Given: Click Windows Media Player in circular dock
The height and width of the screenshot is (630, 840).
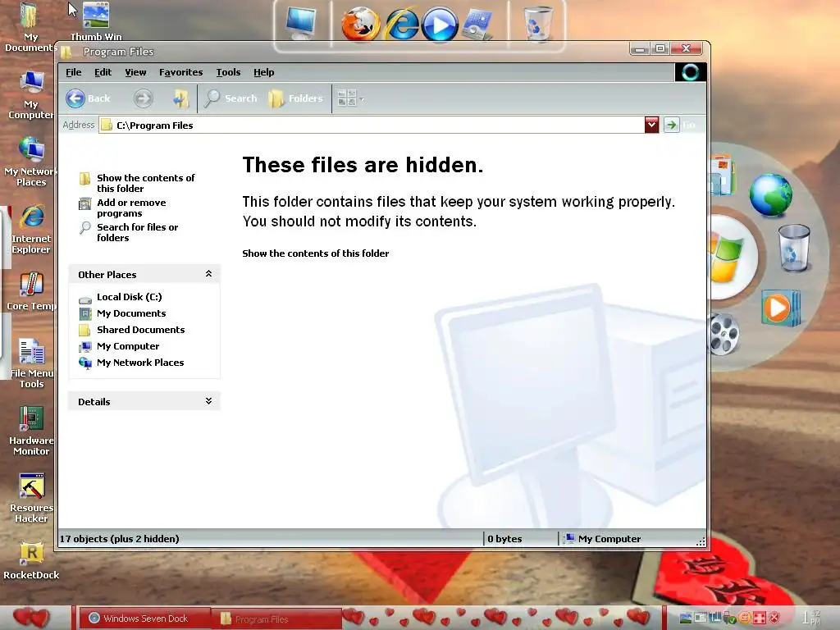Looking at the screenshot, I should (780, 308).
